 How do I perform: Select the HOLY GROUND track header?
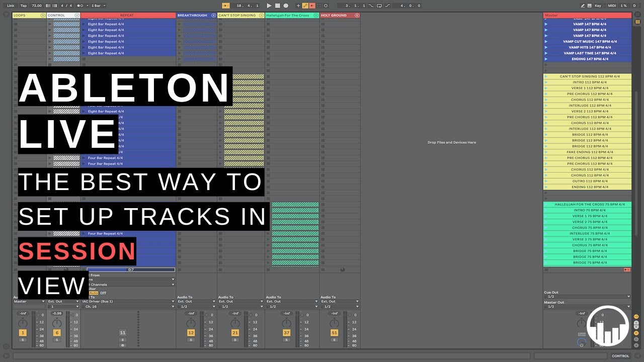pyautogui.click(x=340, y=16)
